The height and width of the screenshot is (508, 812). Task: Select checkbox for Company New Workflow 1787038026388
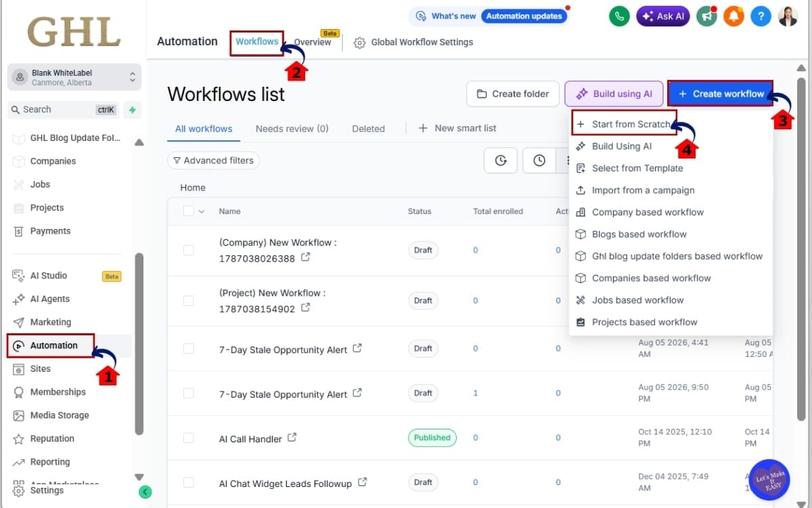click(x=189, y=250)
